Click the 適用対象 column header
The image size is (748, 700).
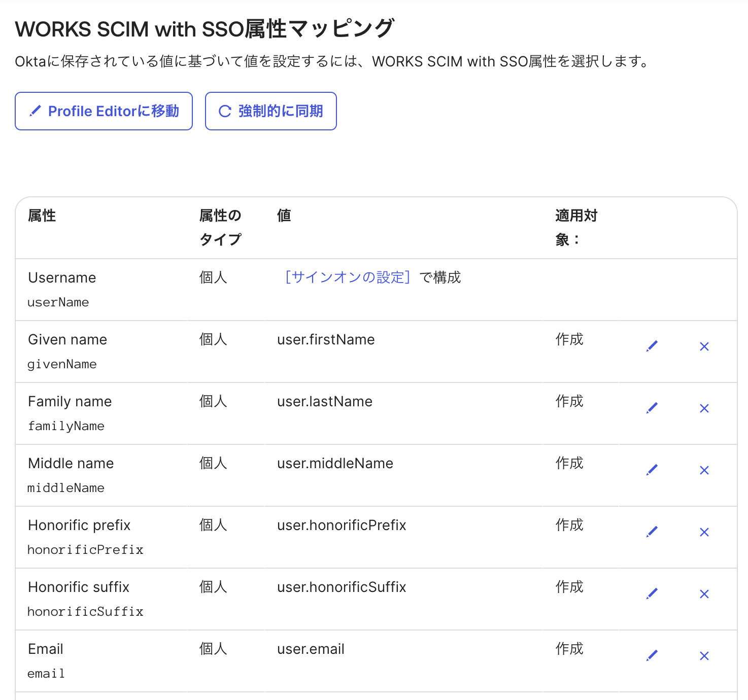tap(576, 227)
